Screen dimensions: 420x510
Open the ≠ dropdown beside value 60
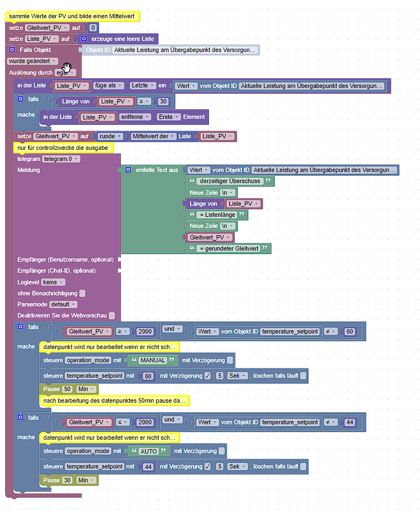(330, 331)
